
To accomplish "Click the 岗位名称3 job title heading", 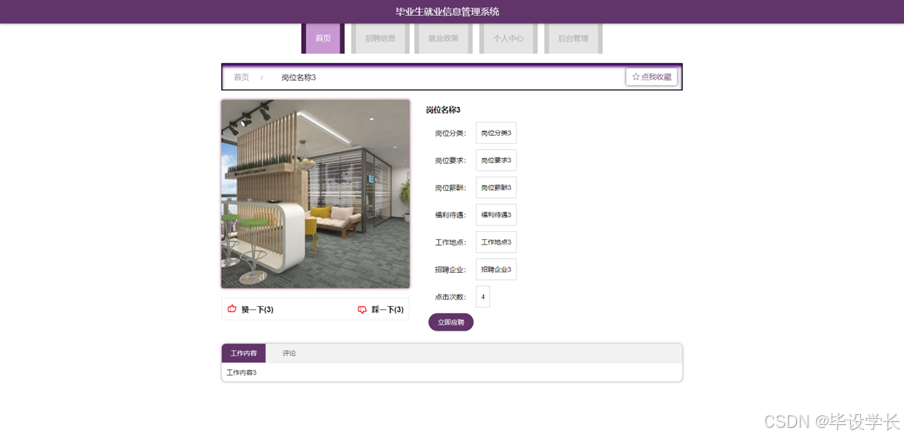I will 443,110.
